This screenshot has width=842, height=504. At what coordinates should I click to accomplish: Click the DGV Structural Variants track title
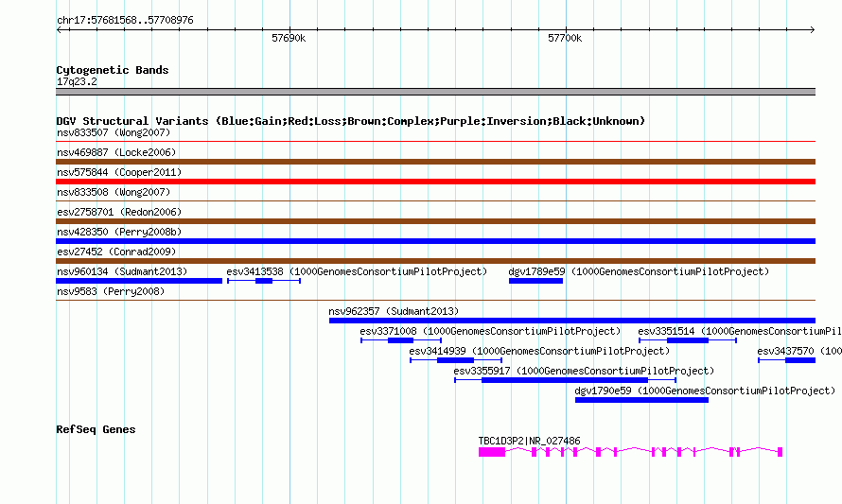click(351, 121)
